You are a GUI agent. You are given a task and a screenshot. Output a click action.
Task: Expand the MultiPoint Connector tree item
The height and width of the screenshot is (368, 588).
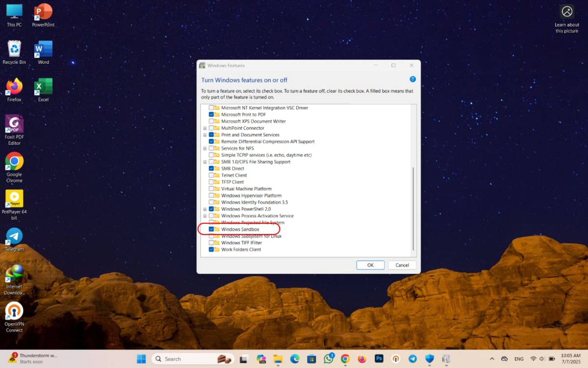coord(205,128)
